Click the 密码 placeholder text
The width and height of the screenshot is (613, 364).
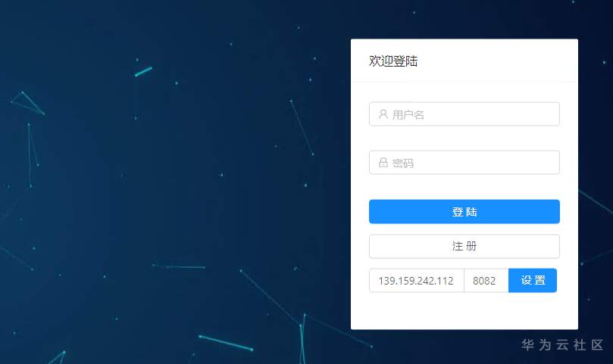402,163
